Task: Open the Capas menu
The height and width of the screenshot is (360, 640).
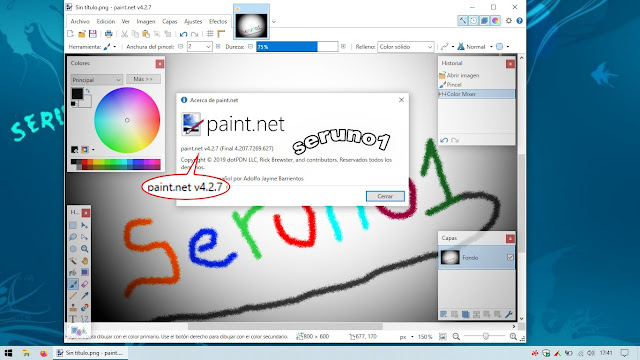Action: [x=169, y=21]
